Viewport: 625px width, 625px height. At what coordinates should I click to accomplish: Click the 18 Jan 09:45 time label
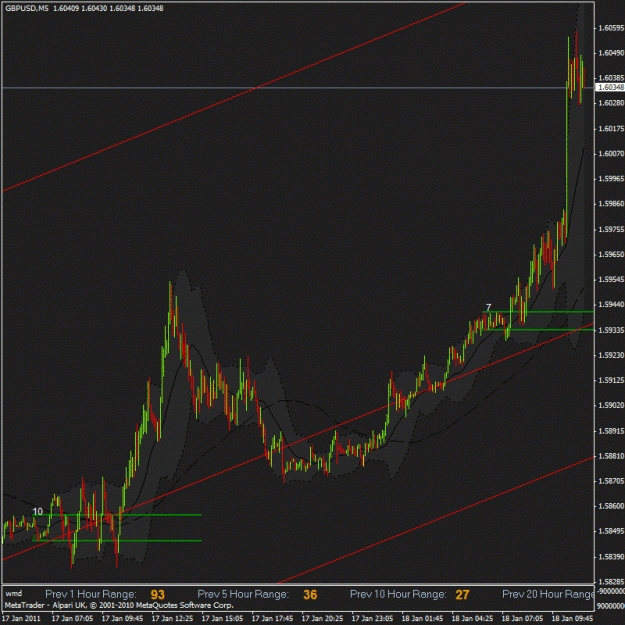point(572,618)
